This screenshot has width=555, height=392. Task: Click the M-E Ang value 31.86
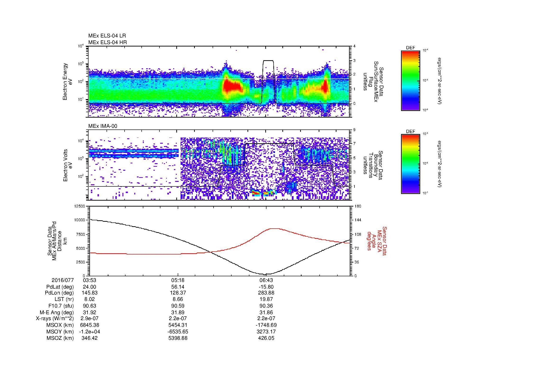pos(266,312)
